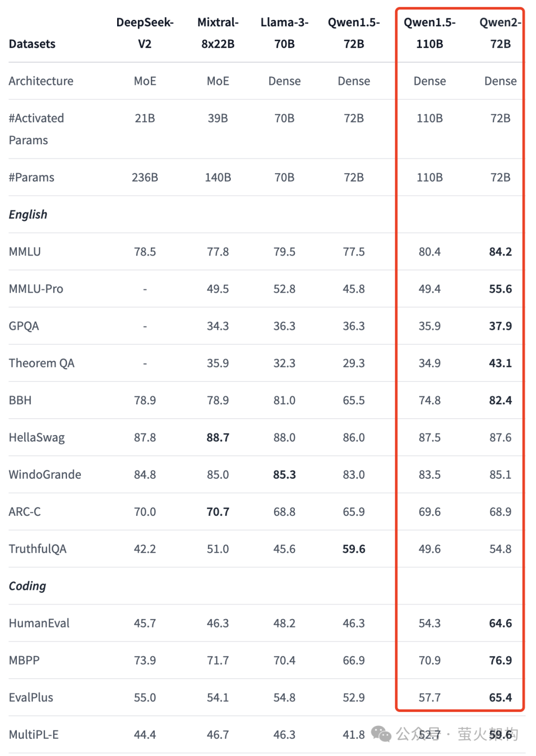Select the Datasets column header
Viewport: 536px width, 756px height.
pos(32,44)
